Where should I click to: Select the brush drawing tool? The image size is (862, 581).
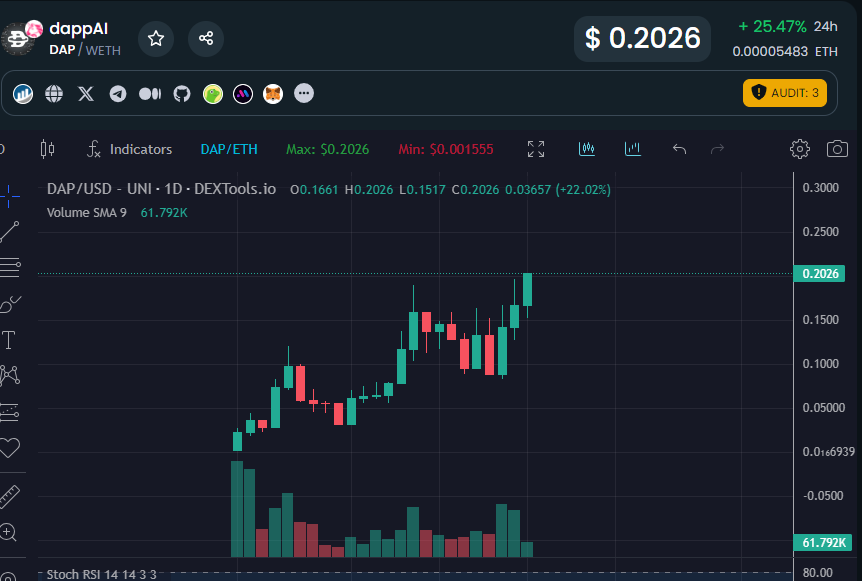point(10,304)
